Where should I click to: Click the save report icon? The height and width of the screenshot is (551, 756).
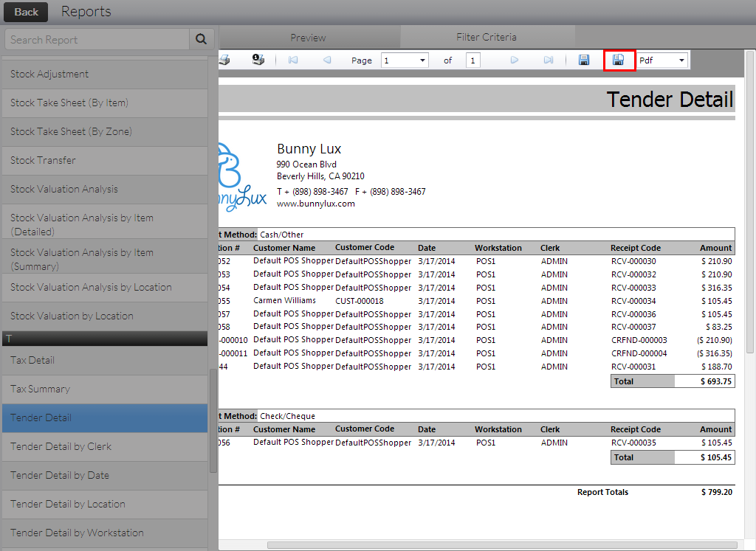[583, 60]
